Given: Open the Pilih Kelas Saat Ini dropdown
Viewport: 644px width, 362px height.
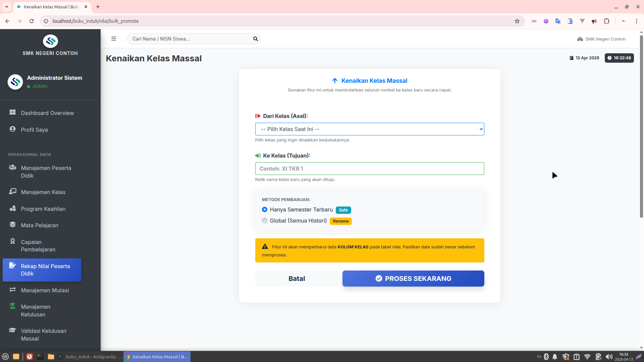Looking at the screenshot, I should 369,129.
